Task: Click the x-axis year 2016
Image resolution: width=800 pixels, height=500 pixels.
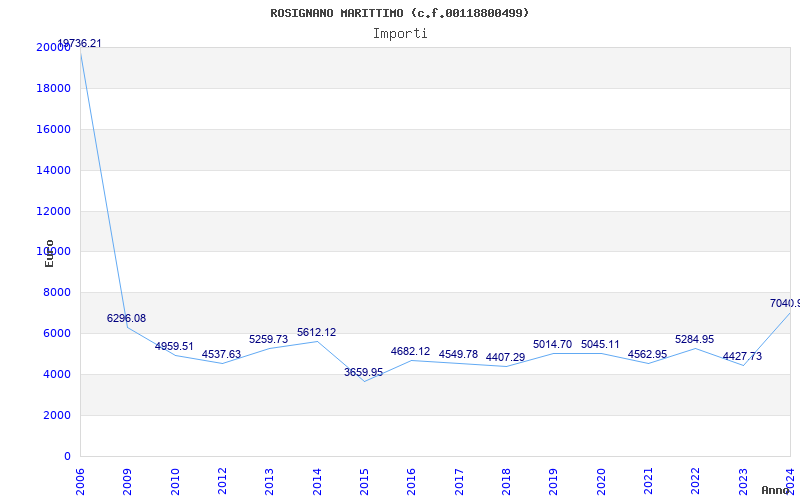Action: 411,481
